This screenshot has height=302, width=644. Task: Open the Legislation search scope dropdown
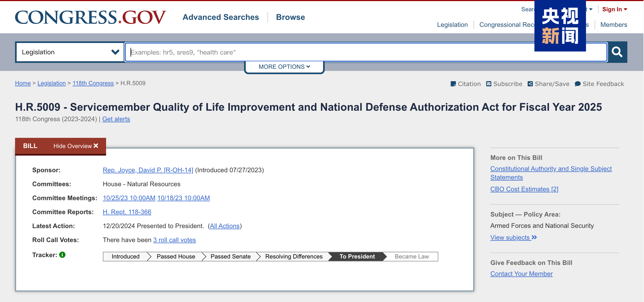pyautogui.click(x=70, y=52)
